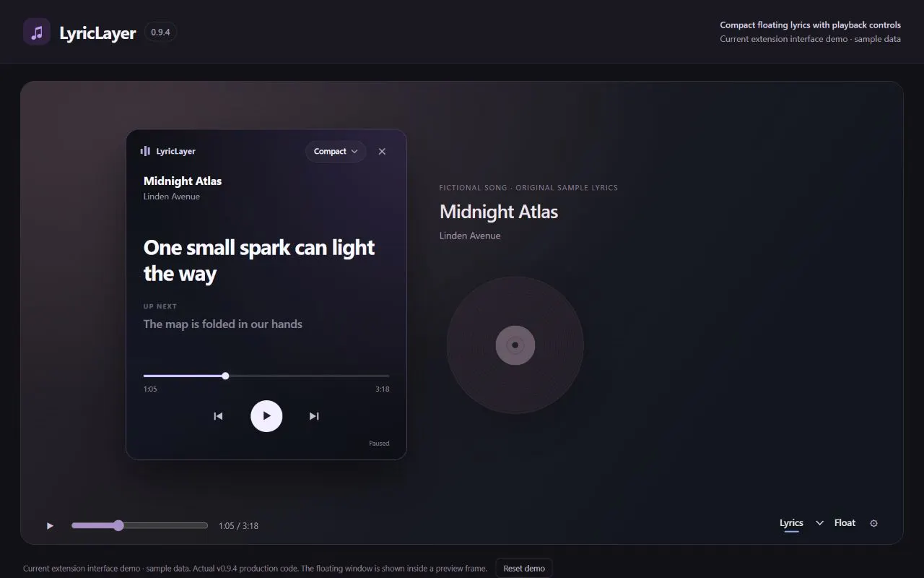
Task: Click the 0.9.4 version badge
Action: point(160,33)
